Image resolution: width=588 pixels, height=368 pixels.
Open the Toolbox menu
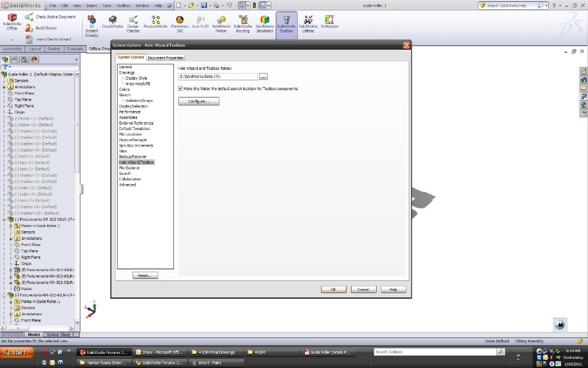(123, 6)
